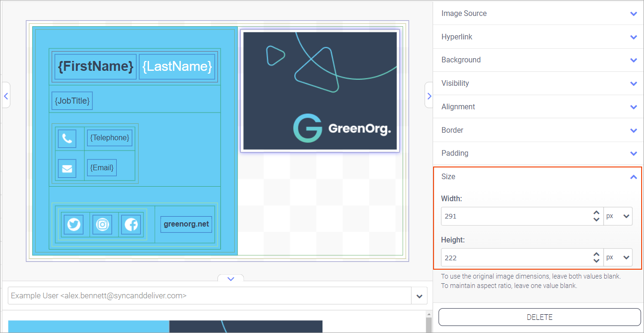
Task: Collapse the Size section
Action: click(633, 177)
